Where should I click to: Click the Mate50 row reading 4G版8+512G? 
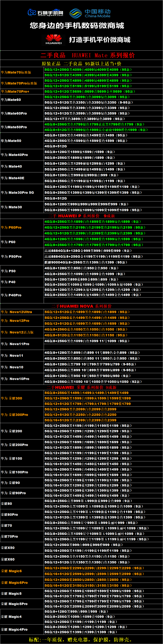[103, 146]
